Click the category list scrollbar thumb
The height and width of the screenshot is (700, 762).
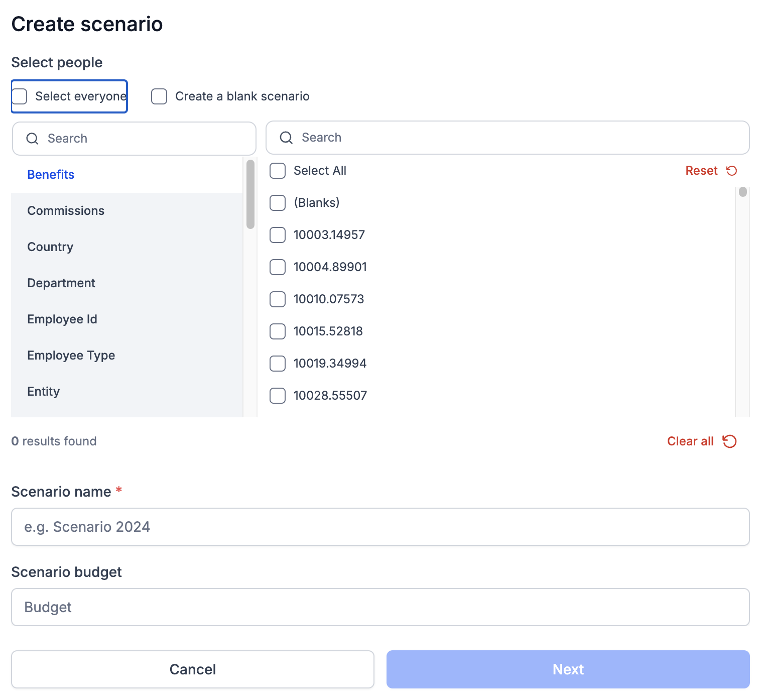pos(250,194)
